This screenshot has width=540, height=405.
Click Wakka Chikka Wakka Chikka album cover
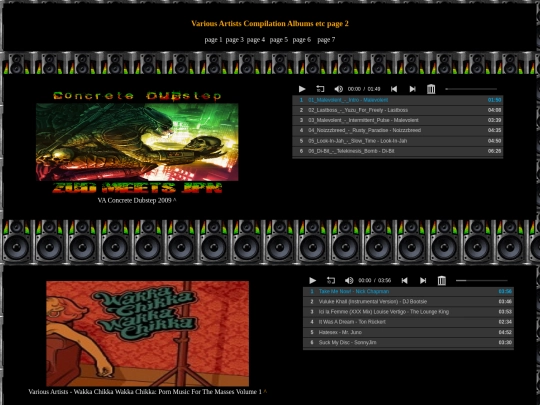tap(148, 334)
